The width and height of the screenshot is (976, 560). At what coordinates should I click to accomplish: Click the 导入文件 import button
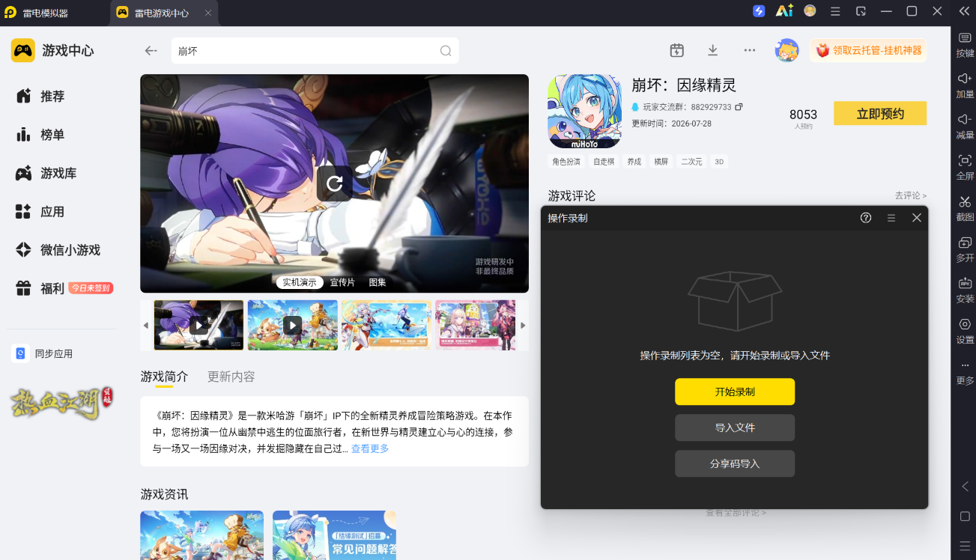point(735,427)
